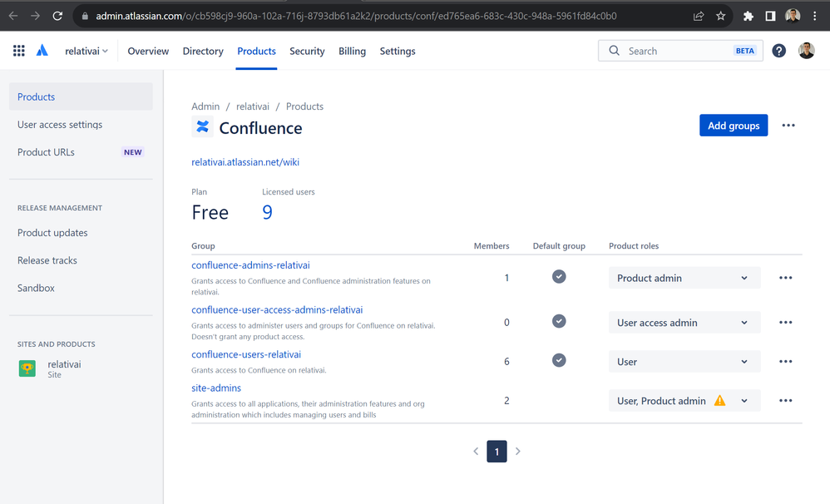The image size is (830, 504).
Task: Click the Atlassian logo icon
Action: (42, 51)
